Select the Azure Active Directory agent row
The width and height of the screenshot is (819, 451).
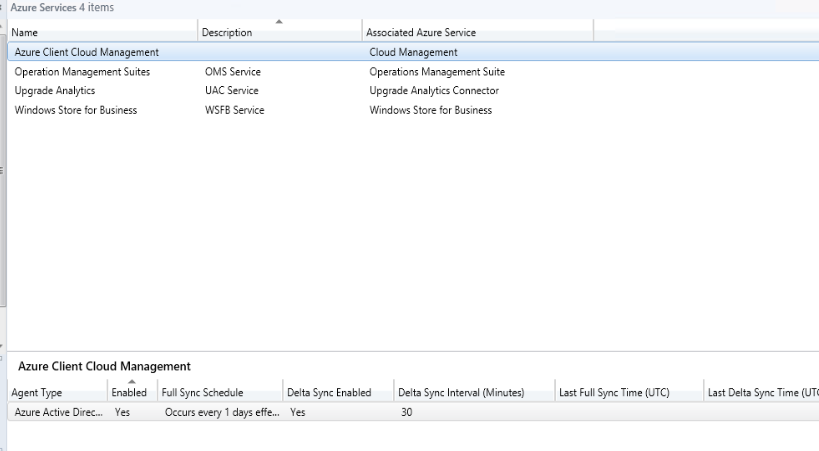click(x=59, y=412)
